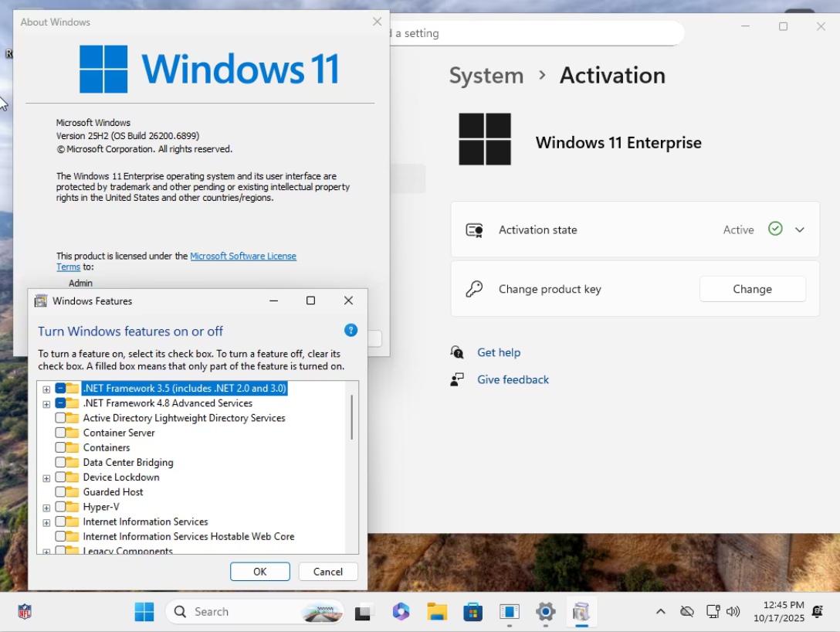Click the volume speaker tray icon

(x=733, y=612)
